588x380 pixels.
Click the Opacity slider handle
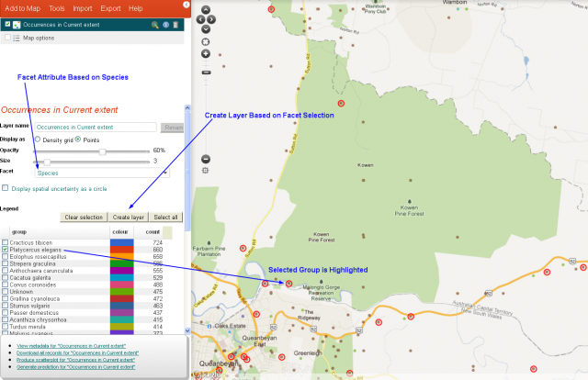click(x=102, y=151)
